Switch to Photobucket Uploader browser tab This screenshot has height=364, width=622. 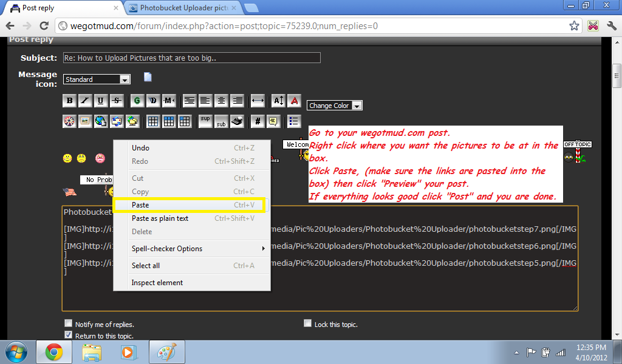click(x=182, y=8)
